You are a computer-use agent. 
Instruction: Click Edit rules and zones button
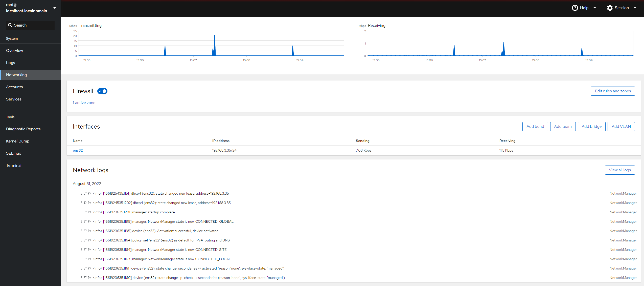[x=613, y=91]
